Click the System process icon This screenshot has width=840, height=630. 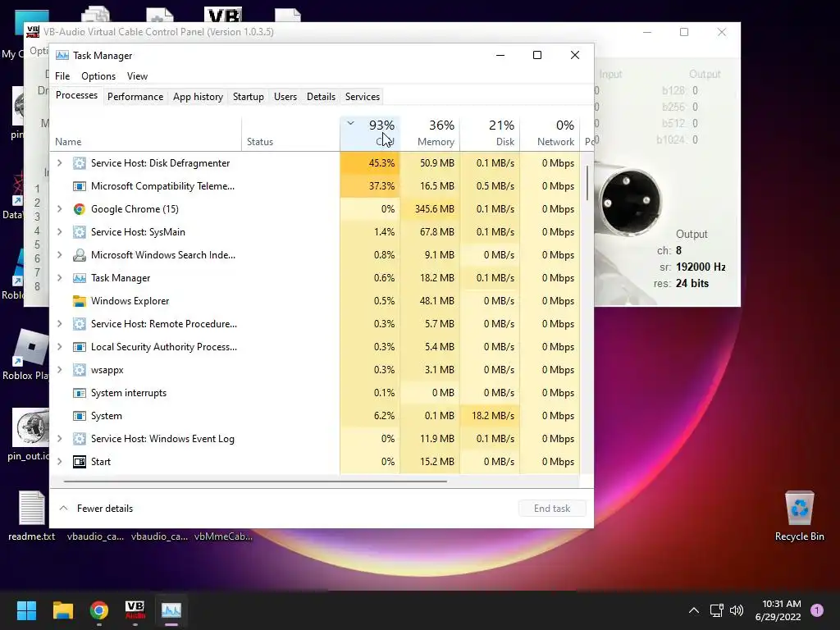click(x=80, y=416)
